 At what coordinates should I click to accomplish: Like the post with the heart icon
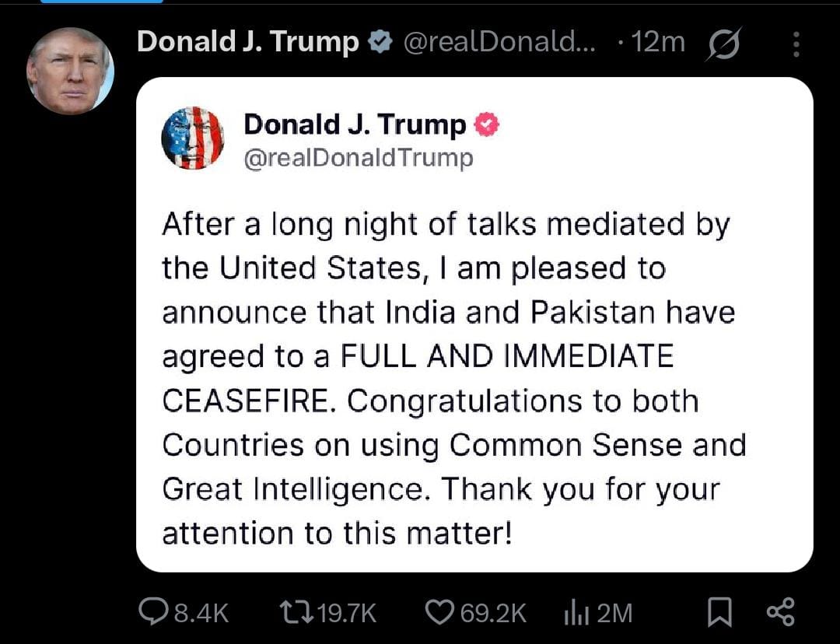[x=441, y=613]
